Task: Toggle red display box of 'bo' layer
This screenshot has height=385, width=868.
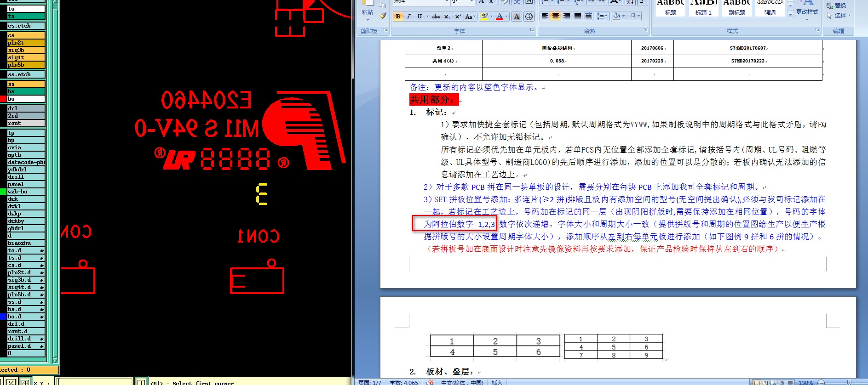Action: [3, 99]
